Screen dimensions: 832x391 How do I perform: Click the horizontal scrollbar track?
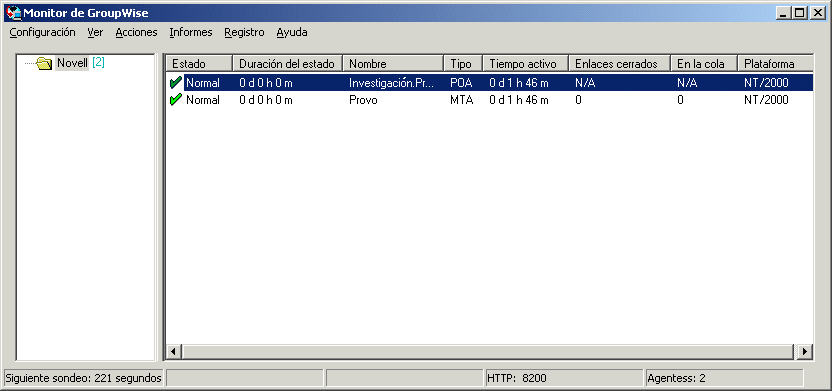pyautogui.click(x=488, y=351)
